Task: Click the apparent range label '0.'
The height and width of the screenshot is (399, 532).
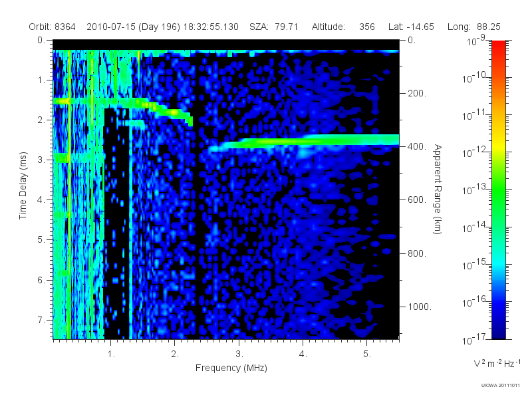Action: tap(412, 41)
